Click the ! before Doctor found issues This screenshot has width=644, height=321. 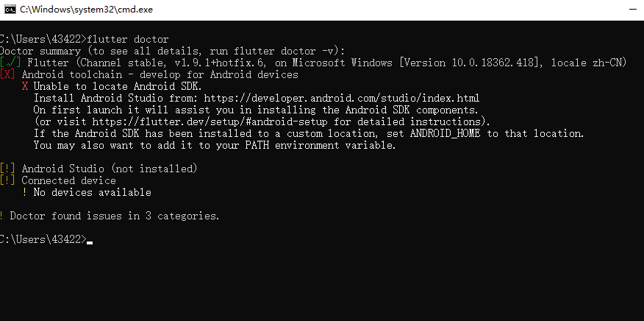[2, 216]
